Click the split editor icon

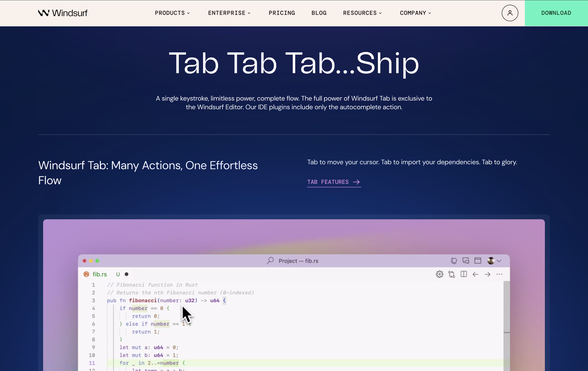(x=463, y=274)
